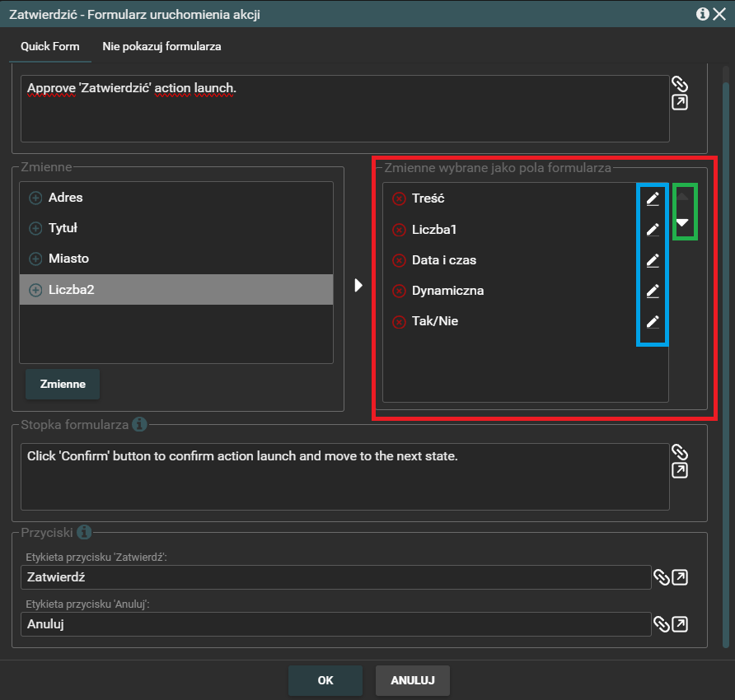The width and height of the screenshot is (735, 700).
Task: Move selected field down with arrow
Action: (x=682, y=222)
